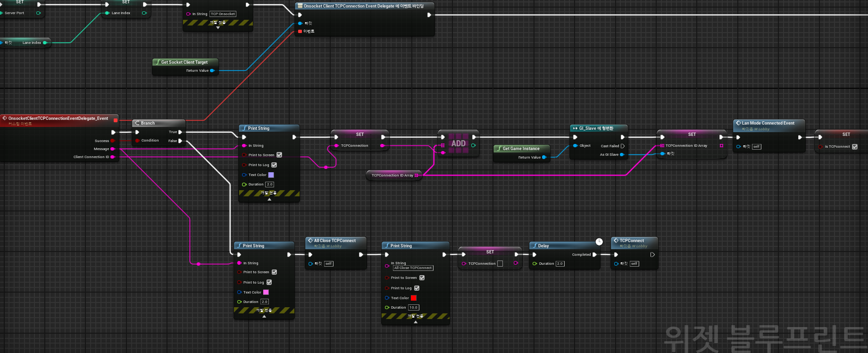The image size is (868, 353).
Task: Click the TCPConnect node's output exec pin
Action: (652, 254)
